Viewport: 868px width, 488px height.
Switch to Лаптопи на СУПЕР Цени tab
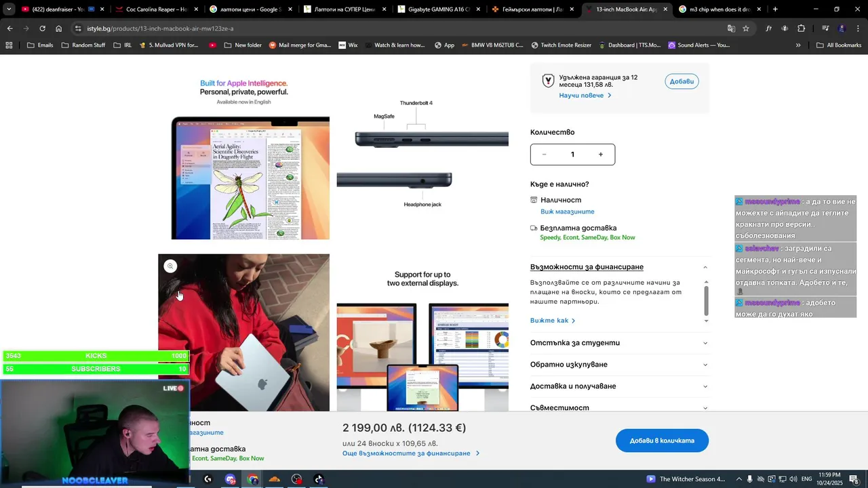[344, 9]
